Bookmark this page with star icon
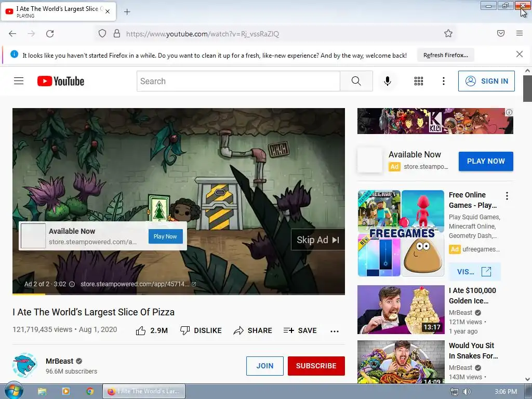The height and width of the screenshot is (399, 532). tap(448, 33)
